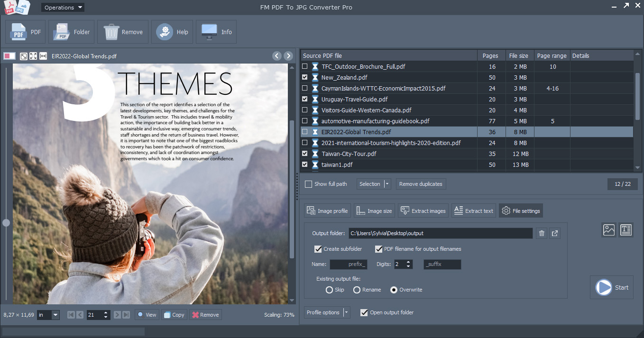This screenshot has width=644, height=338.
Task: Click the clear output folder trash icon
Action: pyautogui.click(x=541, y=233)
